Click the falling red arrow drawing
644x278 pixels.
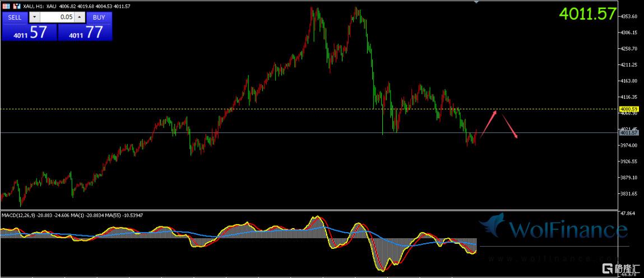coord(509,126)
